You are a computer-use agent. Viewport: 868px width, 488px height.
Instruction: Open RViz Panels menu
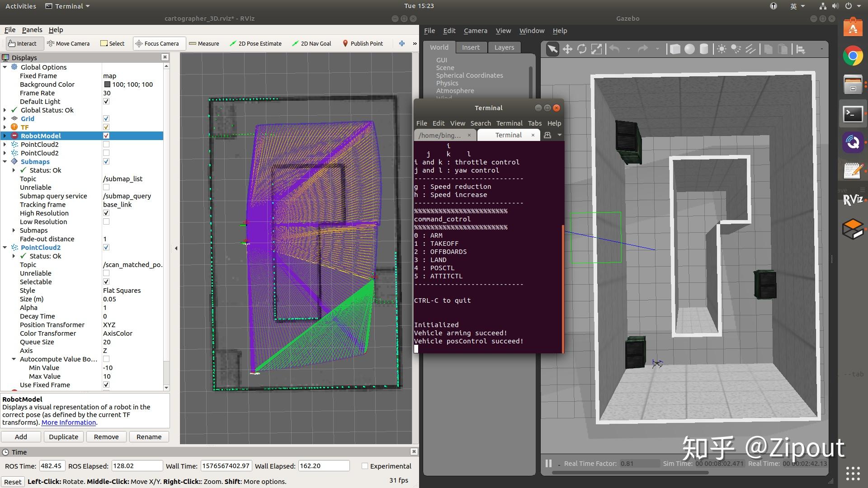pos(32,30)
